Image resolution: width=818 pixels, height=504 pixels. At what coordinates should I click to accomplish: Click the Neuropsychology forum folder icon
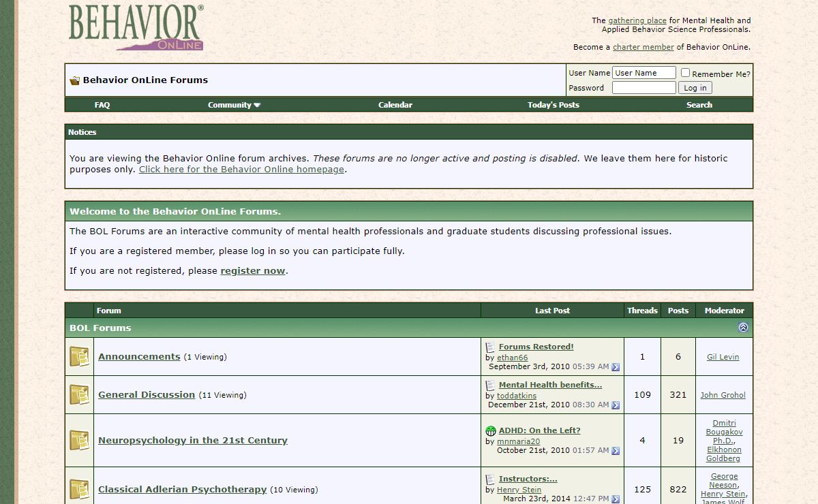[x=79, y=441]
